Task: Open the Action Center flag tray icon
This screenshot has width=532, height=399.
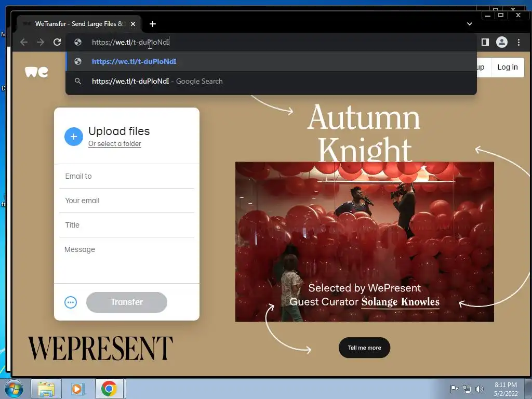Action: (454, 389)
